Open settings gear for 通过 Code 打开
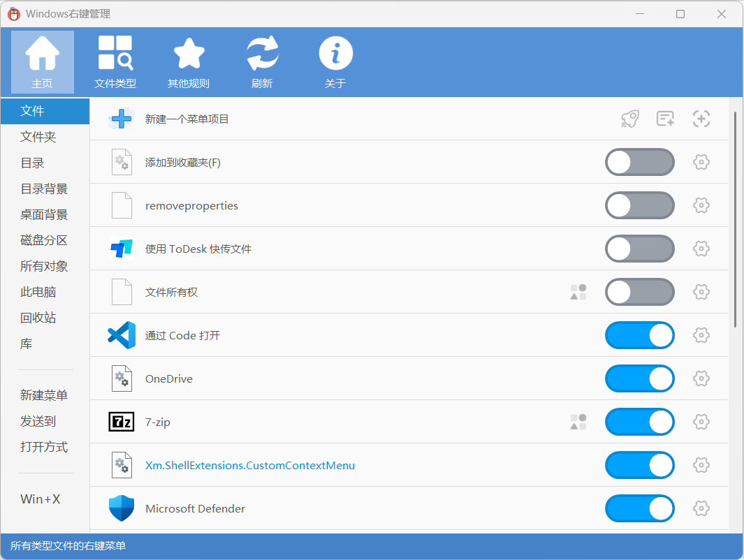 (701, 335)
